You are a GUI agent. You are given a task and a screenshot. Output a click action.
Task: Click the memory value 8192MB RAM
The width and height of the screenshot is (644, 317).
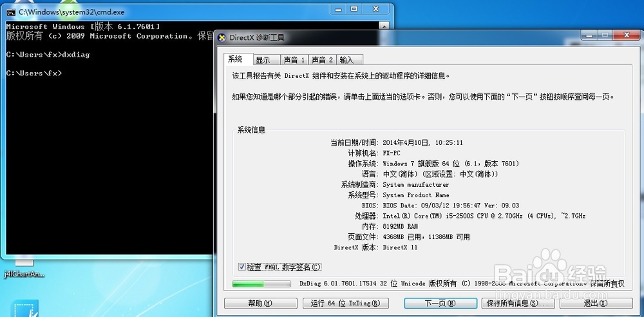[401, 226]
